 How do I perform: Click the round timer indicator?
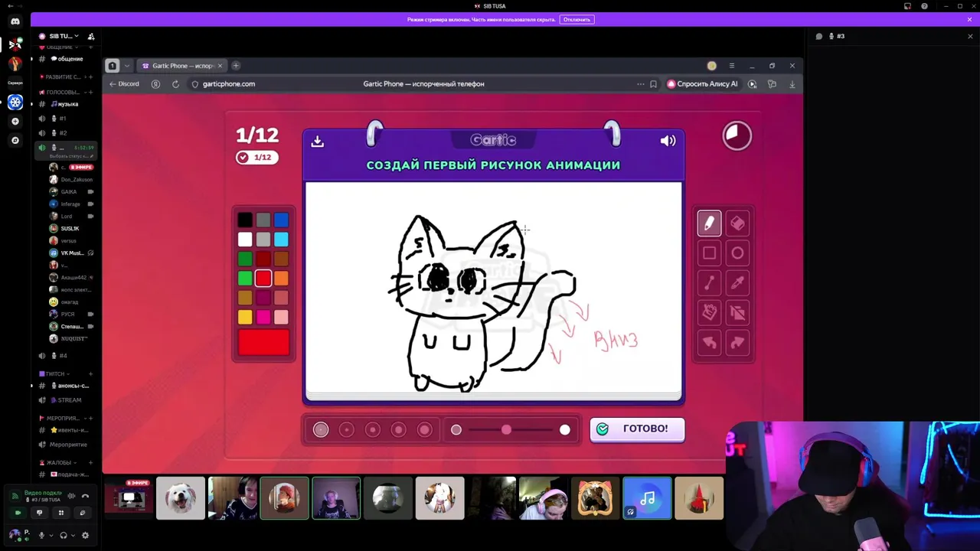tap(737, 135)
